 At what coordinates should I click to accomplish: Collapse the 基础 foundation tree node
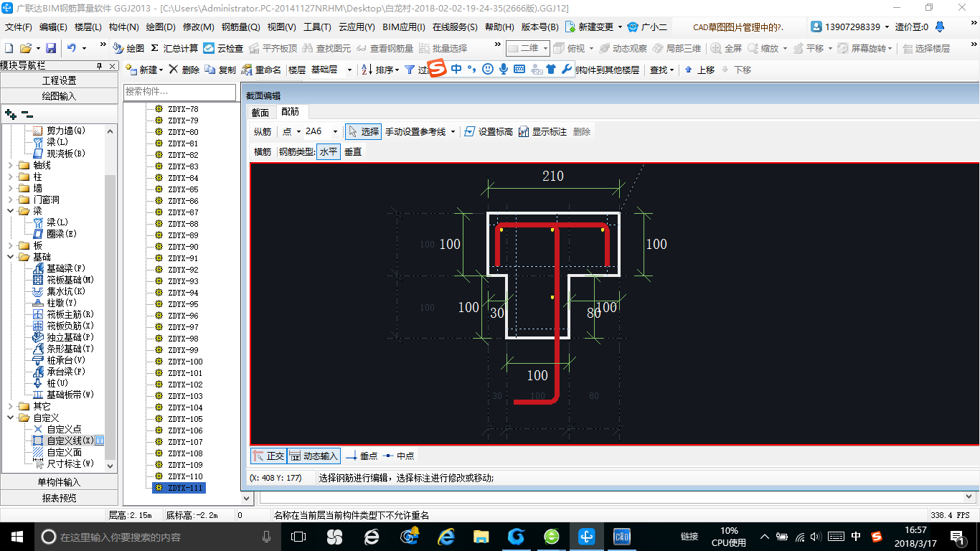[10, 257]
